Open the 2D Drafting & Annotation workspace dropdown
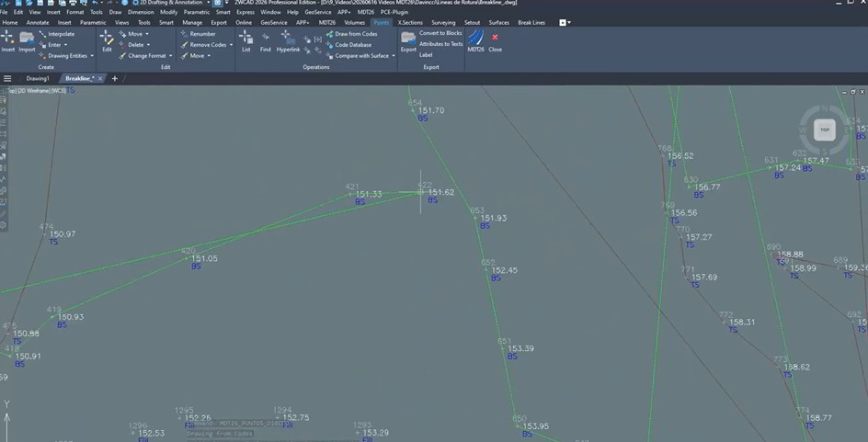 [x=208, y=3]
